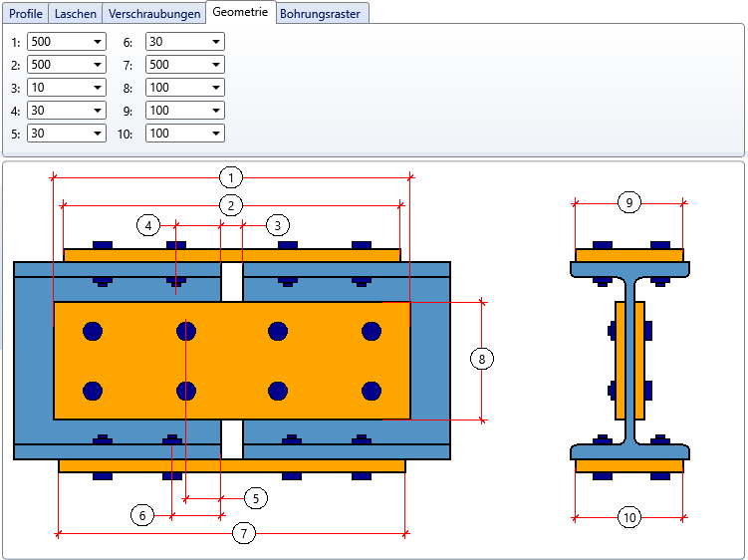Open the parameter 10 dropdown arrow
The height and width of the screenshot is (560, 748).
click(216, 134)
